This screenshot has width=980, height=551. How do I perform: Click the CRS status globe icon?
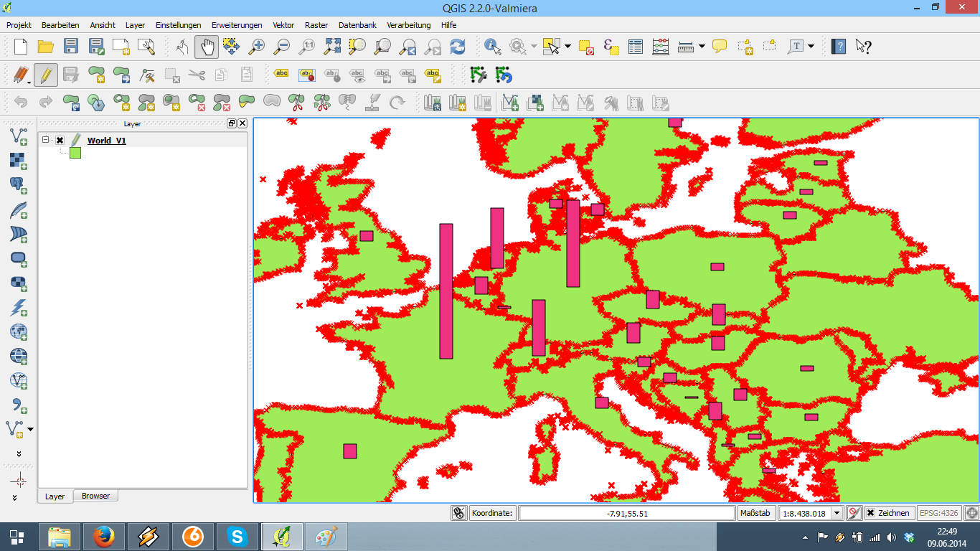pos(971,513)
